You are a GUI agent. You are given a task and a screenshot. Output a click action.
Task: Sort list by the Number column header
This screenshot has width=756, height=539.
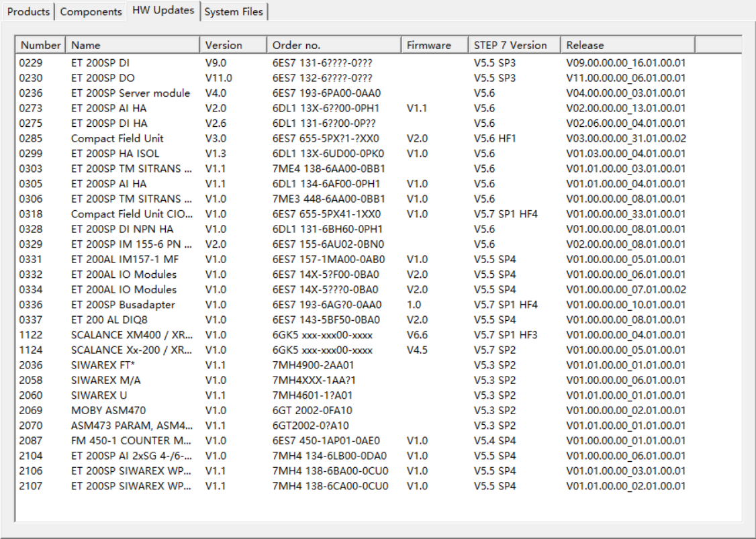click(x=40, y=45)
